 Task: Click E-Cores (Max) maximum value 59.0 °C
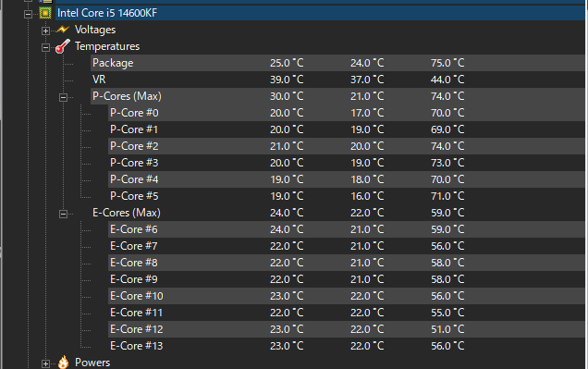pyautogui.click(x=447, y=213)
